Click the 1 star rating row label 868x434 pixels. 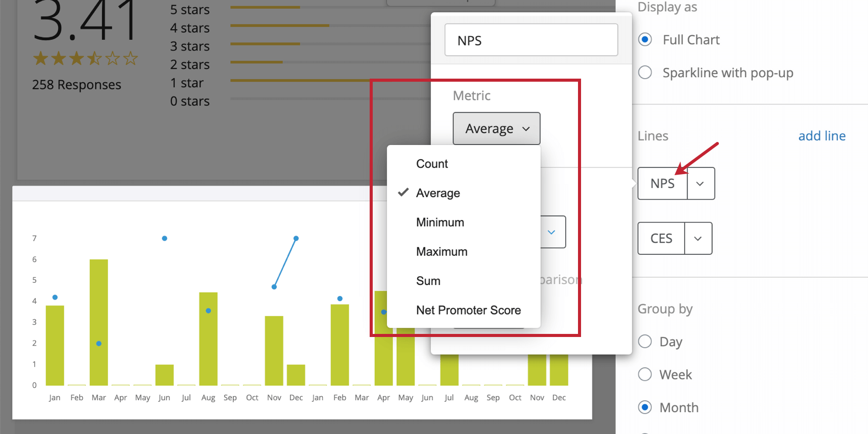(187, 83)
